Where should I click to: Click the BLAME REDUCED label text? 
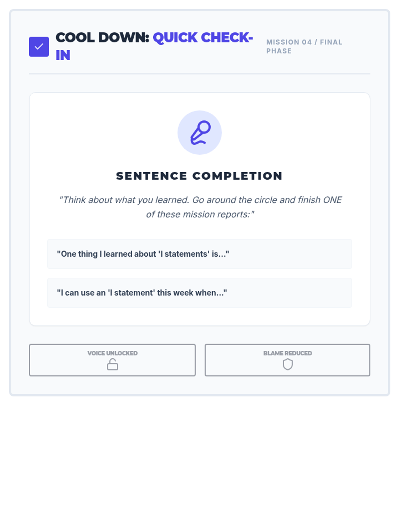pyautogui.click(x=288, y=353)
